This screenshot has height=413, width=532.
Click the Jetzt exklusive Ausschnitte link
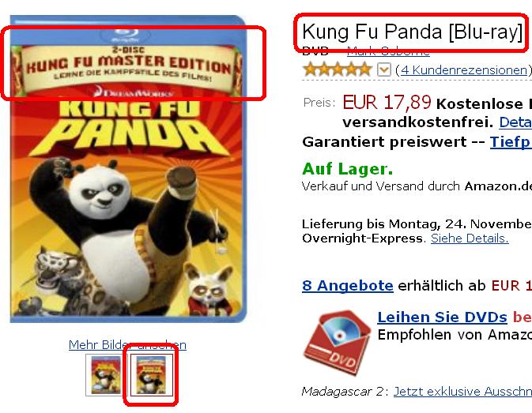click(462, 392)
